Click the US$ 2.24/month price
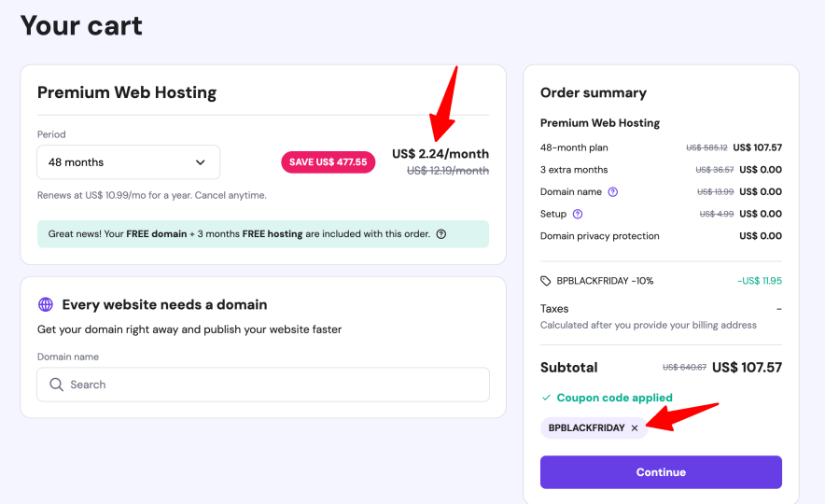The image size is (825, 504). point(440,154)
